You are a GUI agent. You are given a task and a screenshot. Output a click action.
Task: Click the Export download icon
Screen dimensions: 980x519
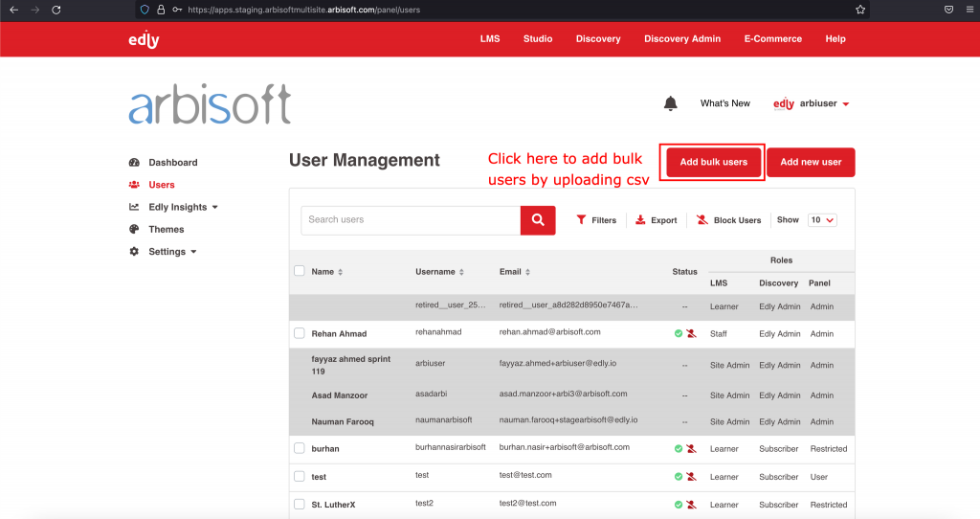pyautogui.click(x=640, y=220)
